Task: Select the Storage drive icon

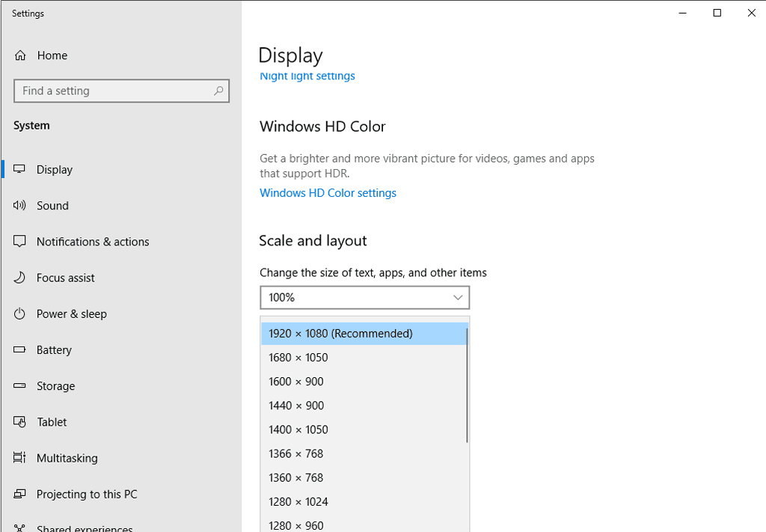Action: point(19,385)
